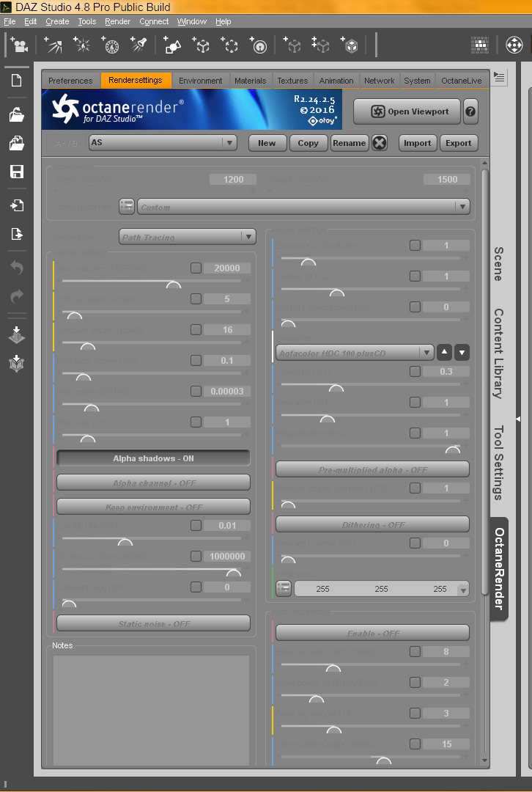
Task: Open the Content Library side pane tab
Action: pos(499,353)
